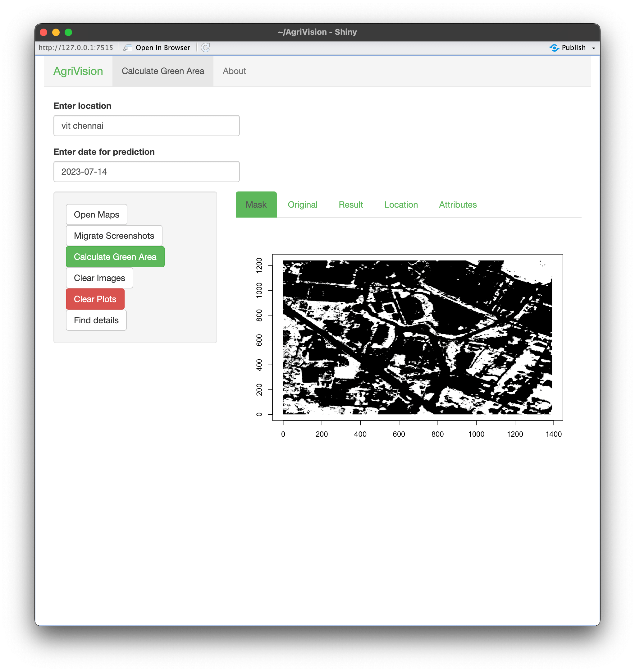
Task: Click the reload icon in the address bar
Action: coord(206,48)
